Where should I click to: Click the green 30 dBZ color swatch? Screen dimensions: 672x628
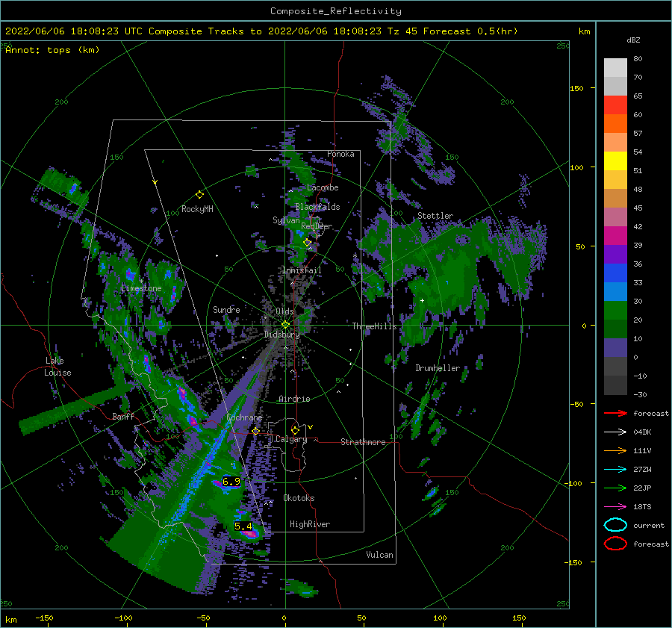click(615, 311)
